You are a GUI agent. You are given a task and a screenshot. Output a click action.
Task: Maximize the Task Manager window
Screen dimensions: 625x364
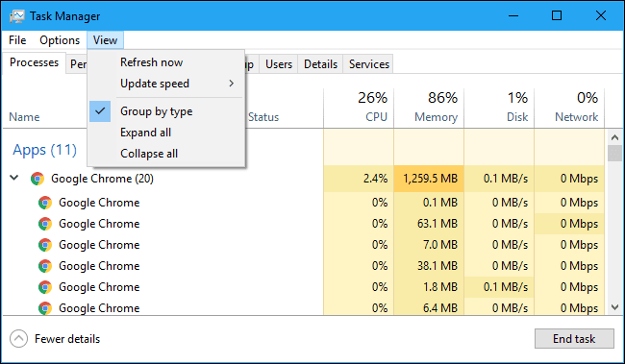point(557,16)
